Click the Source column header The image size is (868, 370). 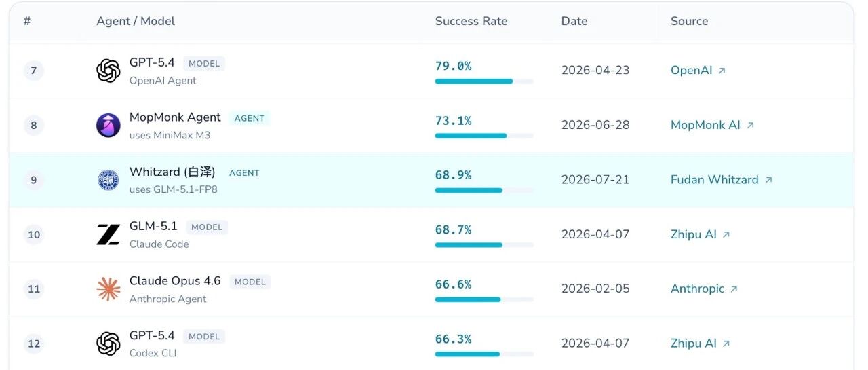(690, 21)
